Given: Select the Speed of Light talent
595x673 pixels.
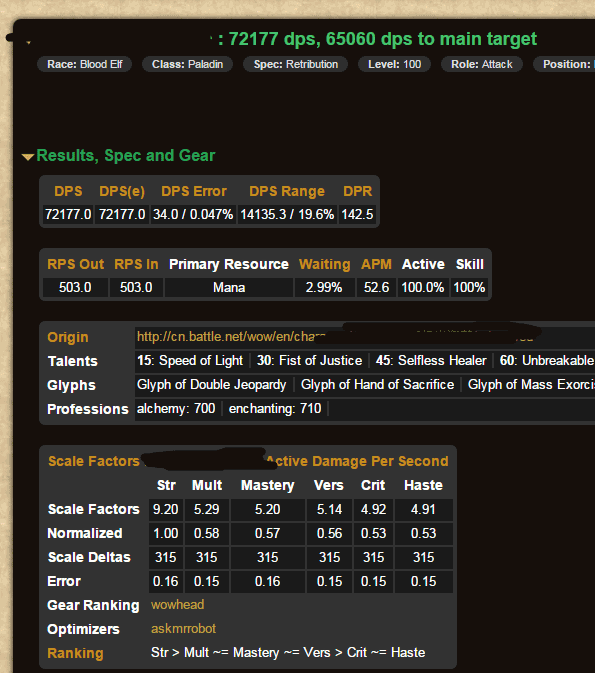Looking at the screenshot, I should (x=190, y=361).
